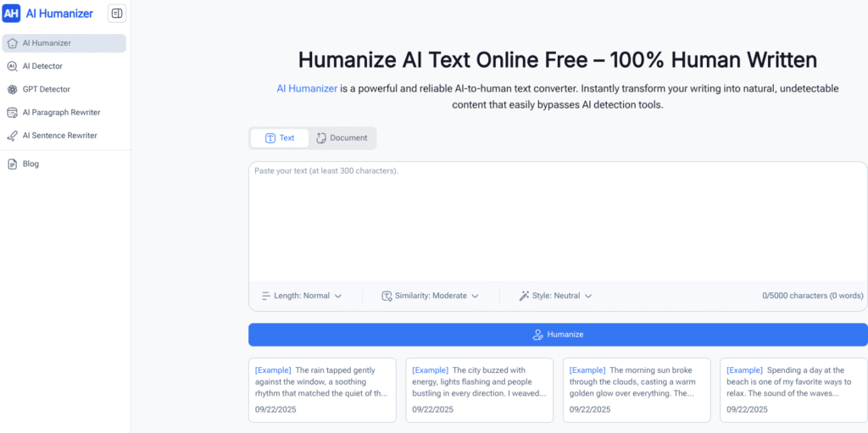The height and width of the screenshot is (433, 868).
Task: Click the AH logo icon
Action: point(12,14)
